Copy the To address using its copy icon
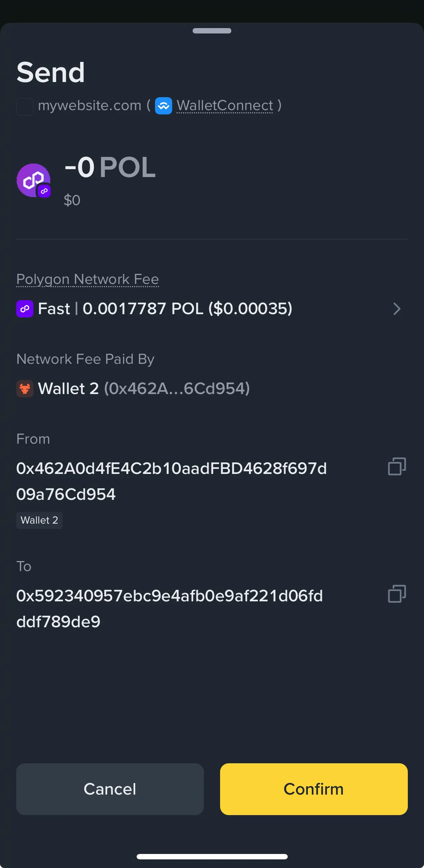The image size is (424, 868). click(396, 594)
